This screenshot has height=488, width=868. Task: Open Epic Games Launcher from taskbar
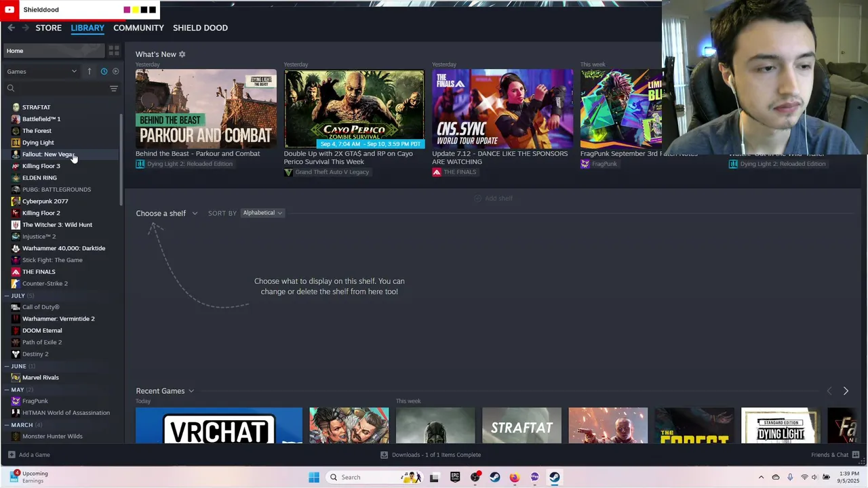455,477
